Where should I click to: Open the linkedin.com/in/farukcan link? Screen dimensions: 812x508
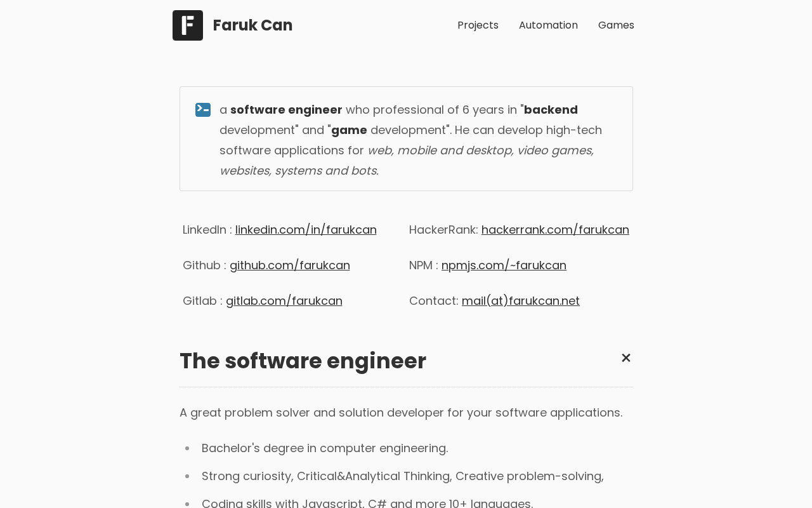tap(306, 230)
